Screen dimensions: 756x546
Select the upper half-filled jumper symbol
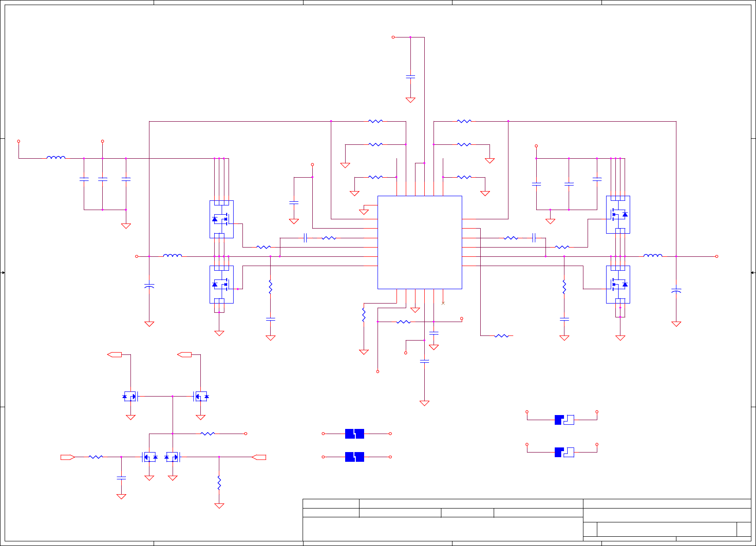564,420
